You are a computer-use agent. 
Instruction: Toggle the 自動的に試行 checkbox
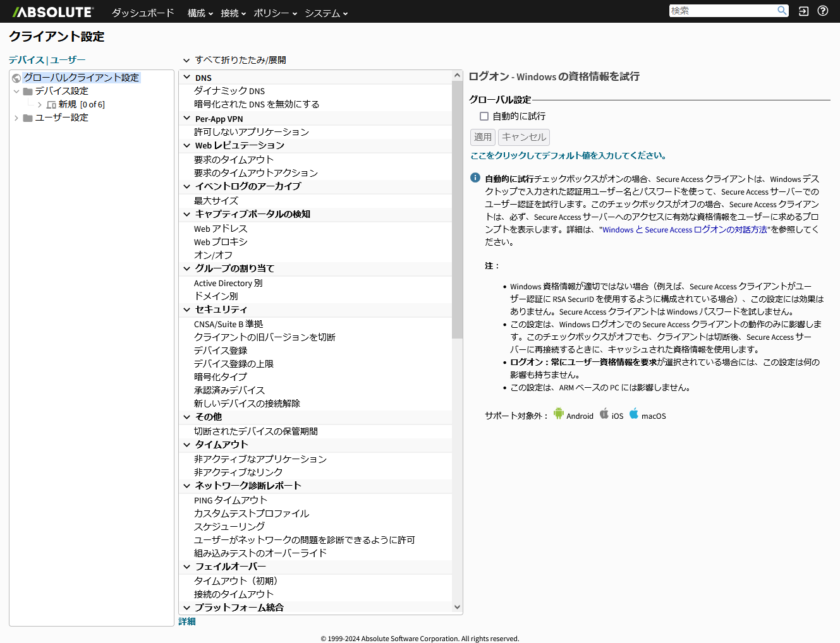coord(484,116)
